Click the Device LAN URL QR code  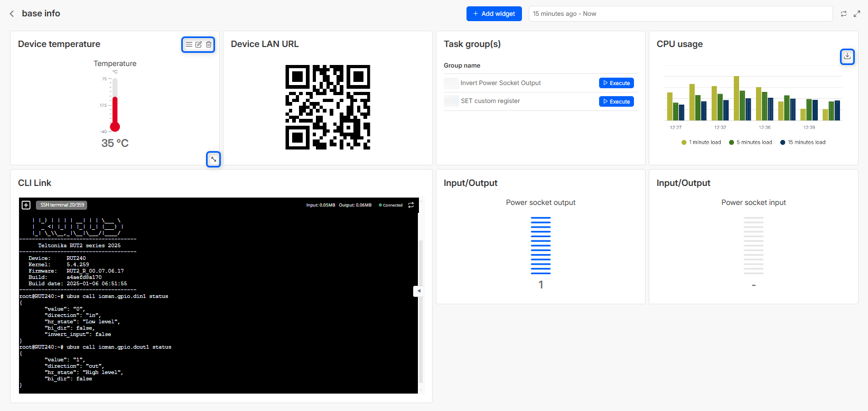point(328,107)
